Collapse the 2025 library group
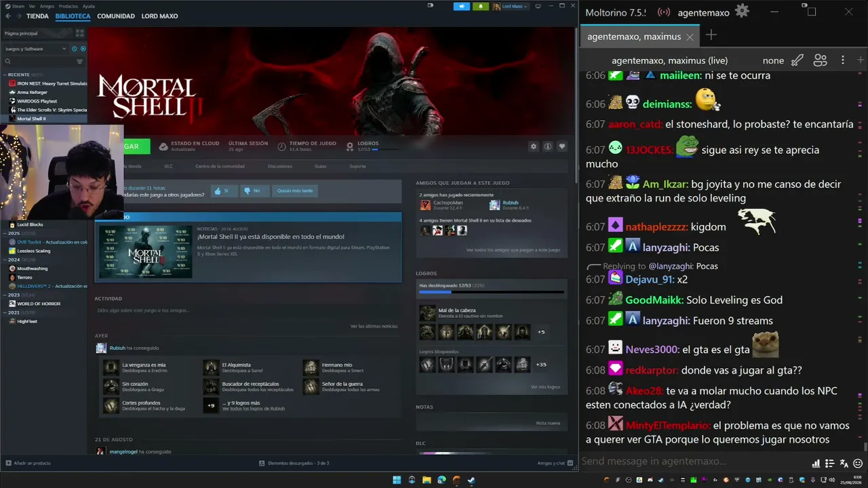The width and height of the screenshot is (868, 488). (5, 233)
